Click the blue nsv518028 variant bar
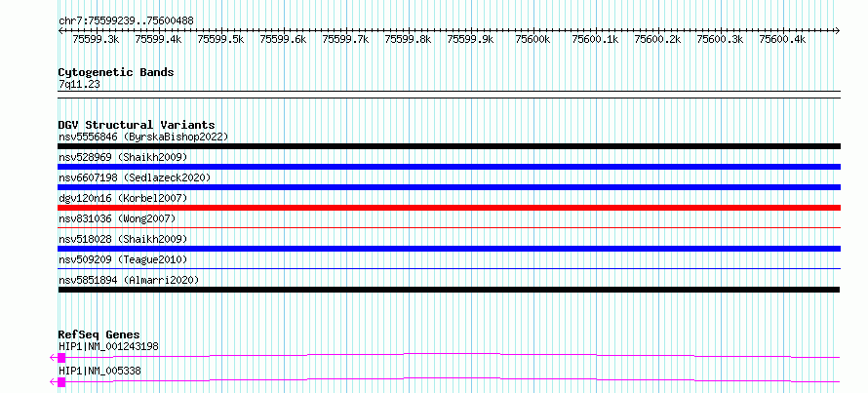 (449, 249)
